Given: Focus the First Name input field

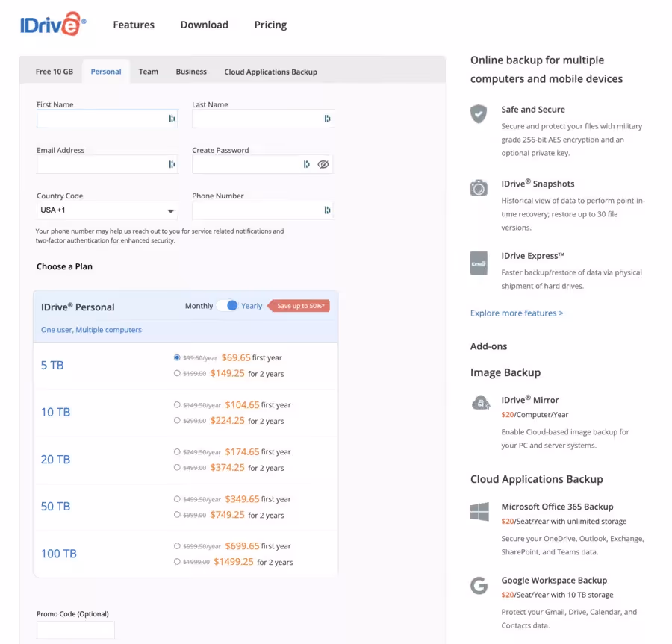Looking at the screenshot, I should tap(107, 119).
